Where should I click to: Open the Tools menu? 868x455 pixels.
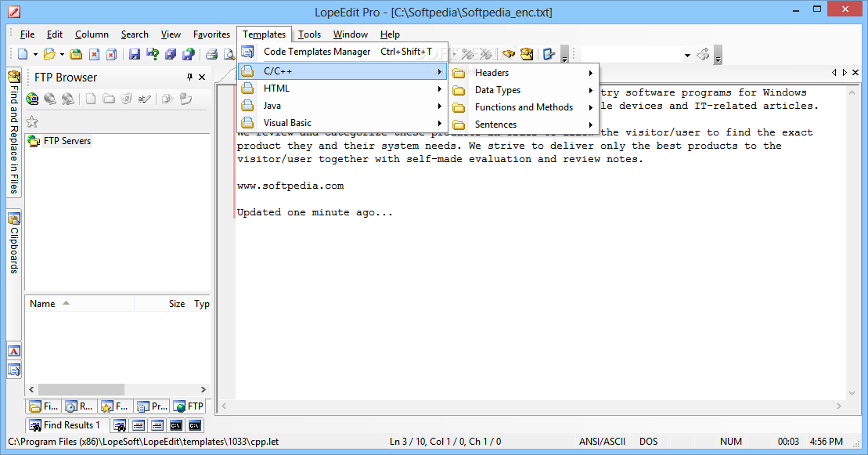tap(309, 34)
